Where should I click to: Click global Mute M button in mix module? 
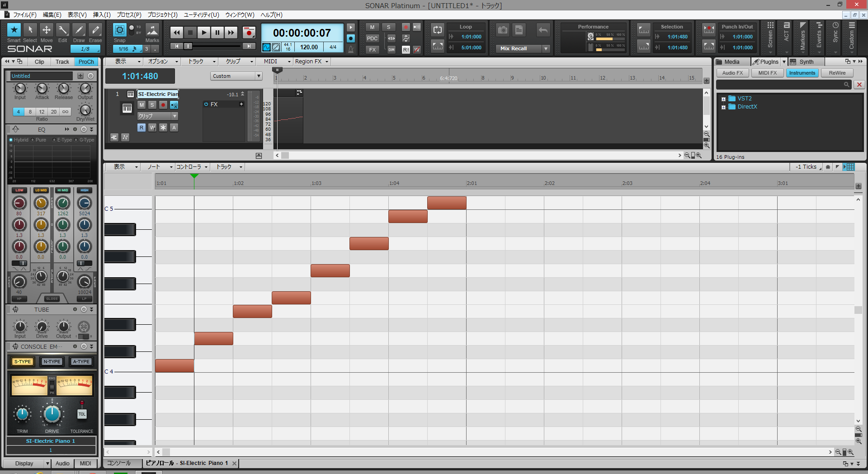(x=372, y=27)
